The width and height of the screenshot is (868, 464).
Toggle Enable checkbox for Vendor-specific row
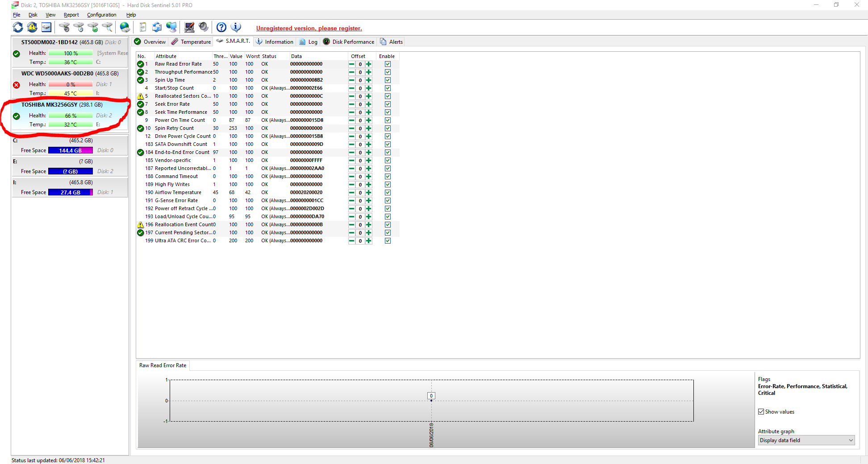pyautogui.click(x=388, y=161)
